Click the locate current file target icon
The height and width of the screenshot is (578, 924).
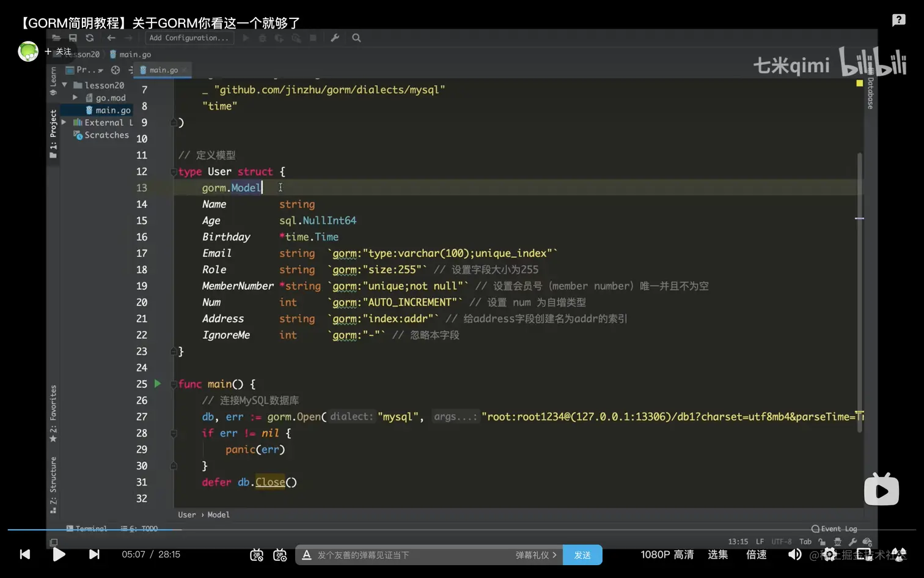click(116, 70)
